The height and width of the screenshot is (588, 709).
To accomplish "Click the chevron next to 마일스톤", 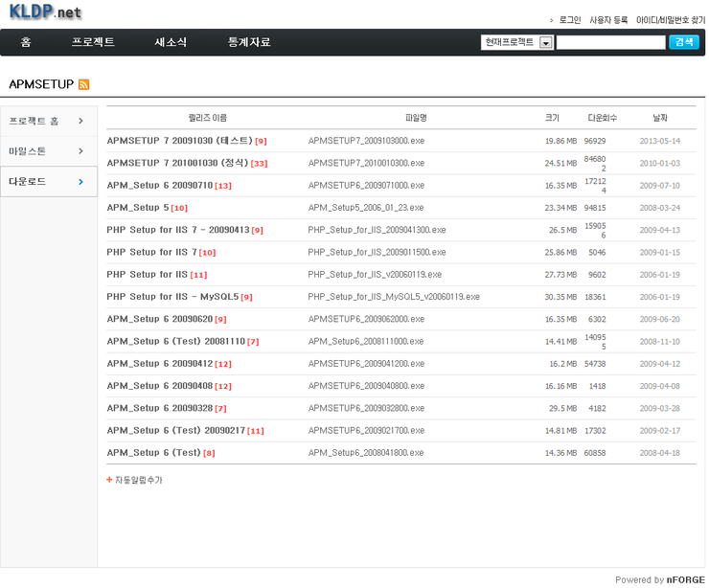I will coord(80,151).
